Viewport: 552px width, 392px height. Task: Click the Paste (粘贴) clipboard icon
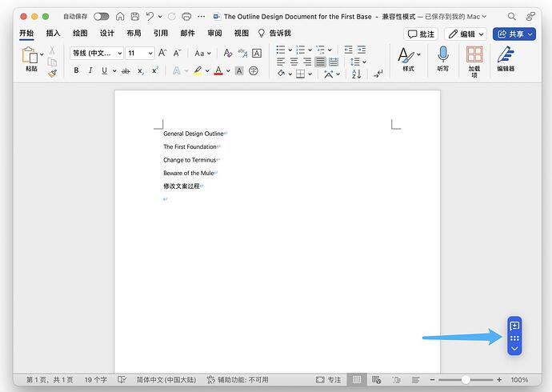(30, 55)
